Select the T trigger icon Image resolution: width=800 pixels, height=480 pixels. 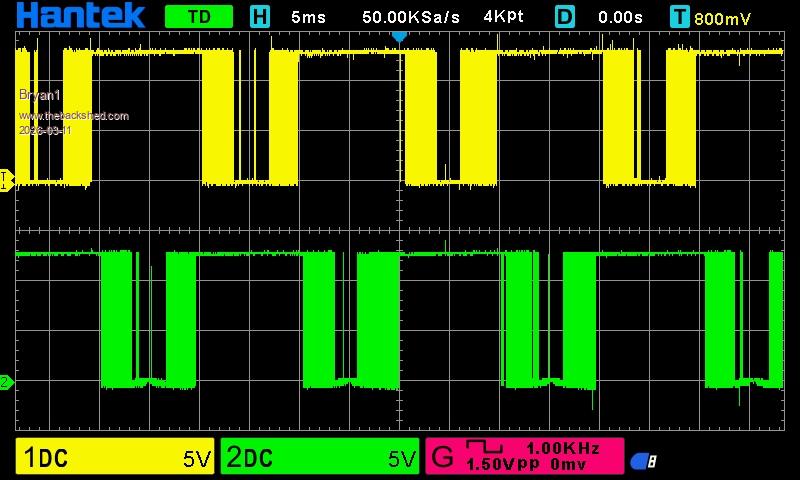(x=680, y=17)
